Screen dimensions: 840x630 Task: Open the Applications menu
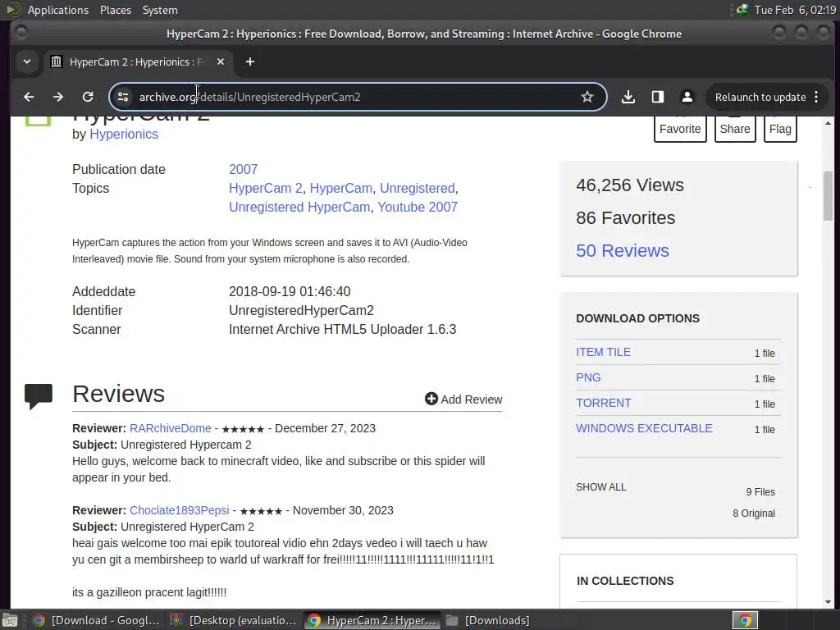[58, 10]
